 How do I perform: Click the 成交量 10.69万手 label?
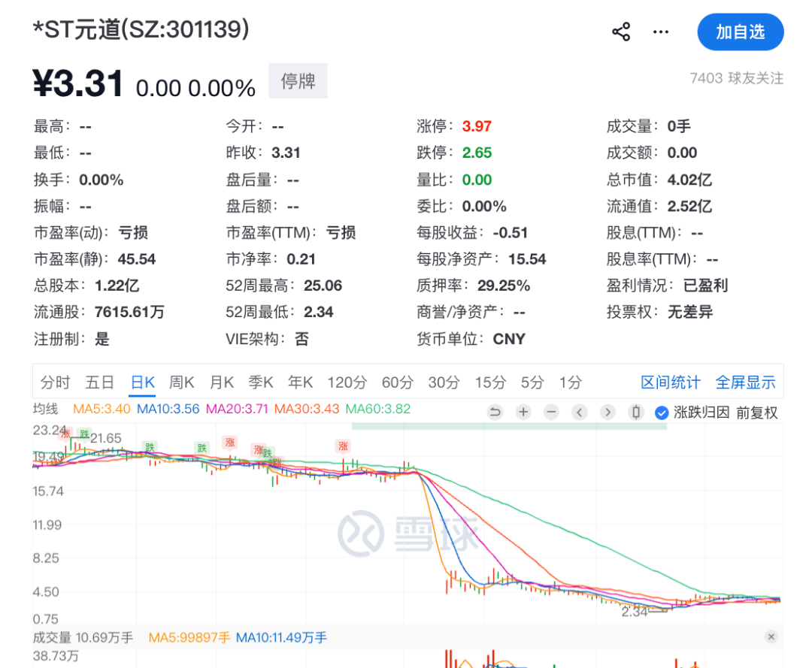point(83,637)
